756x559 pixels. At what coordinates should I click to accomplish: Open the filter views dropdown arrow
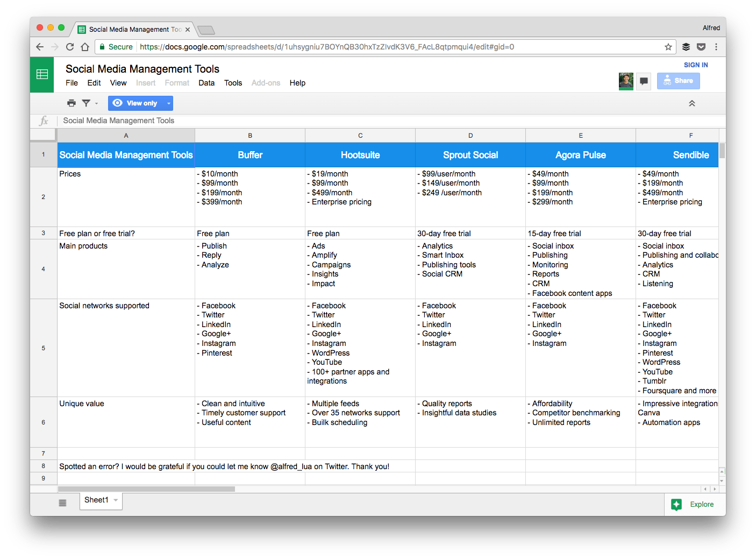[x=97, y=103]
